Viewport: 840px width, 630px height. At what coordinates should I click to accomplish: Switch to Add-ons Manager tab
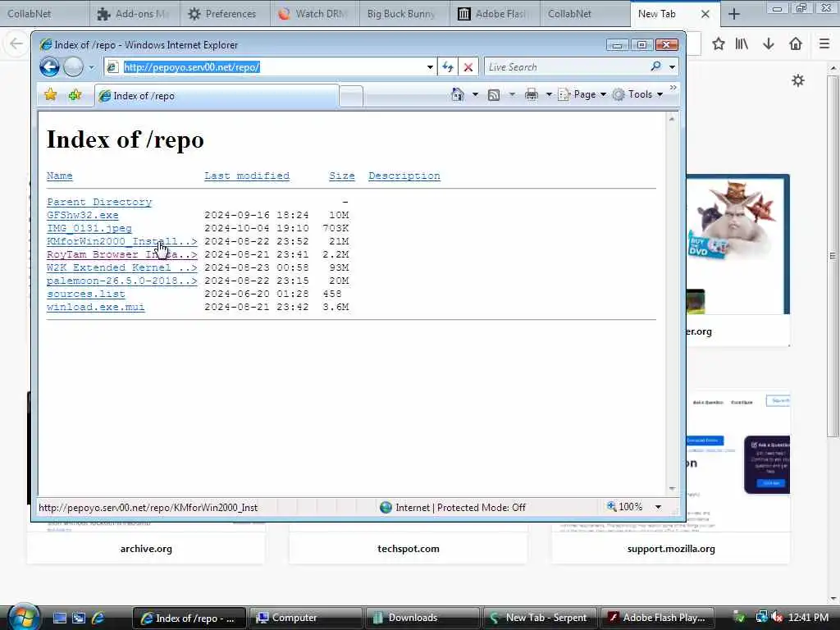point(134,13)
